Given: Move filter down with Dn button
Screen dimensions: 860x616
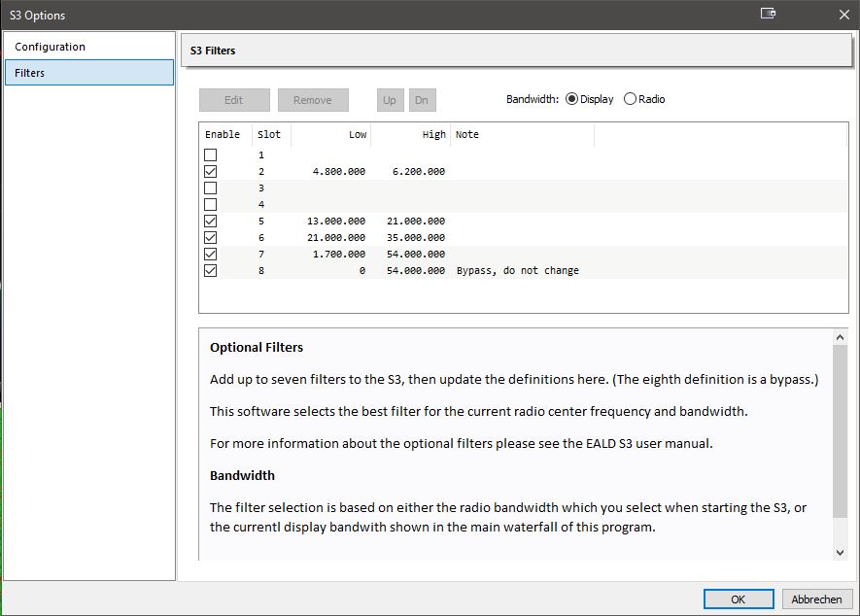Looking at the screenshot, I should [x=422, y=100].
